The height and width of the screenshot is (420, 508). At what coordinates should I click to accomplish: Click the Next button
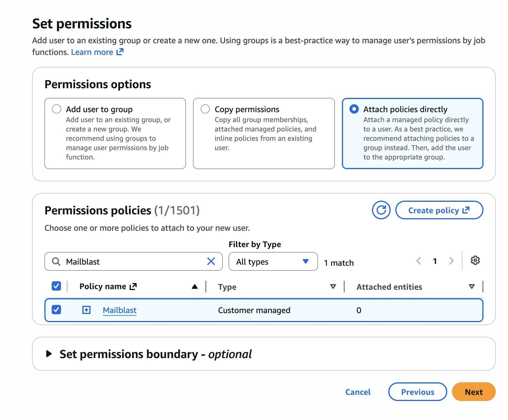474,392
